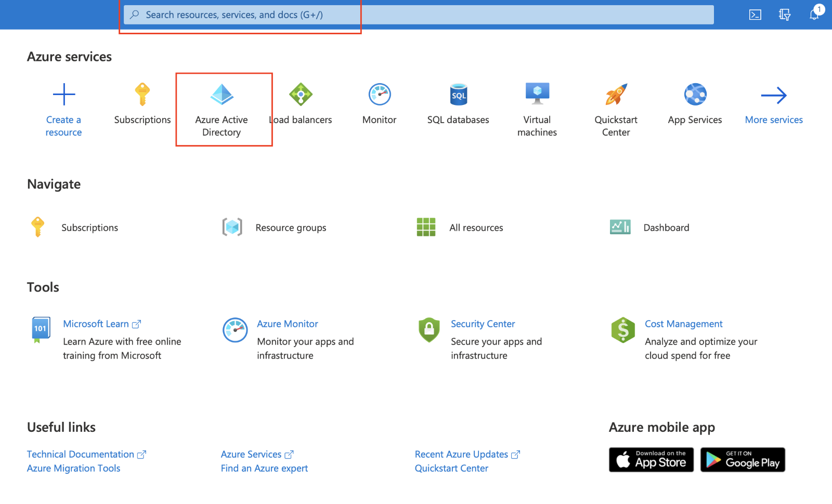This screenshot has height=504, width=832.
Task: Focus the Search resources, services, and docs field
Action: click(419, 15)
